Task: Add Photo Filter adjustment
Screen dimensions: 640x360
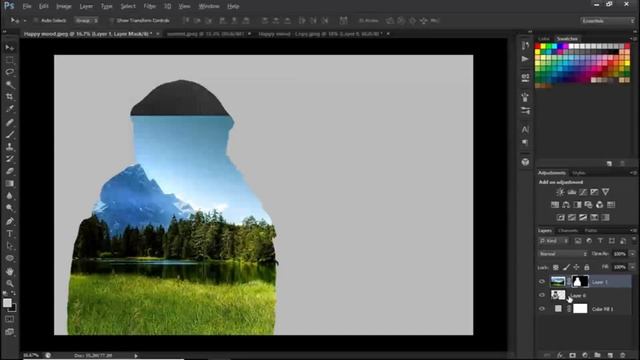Action: pos(588,204)
